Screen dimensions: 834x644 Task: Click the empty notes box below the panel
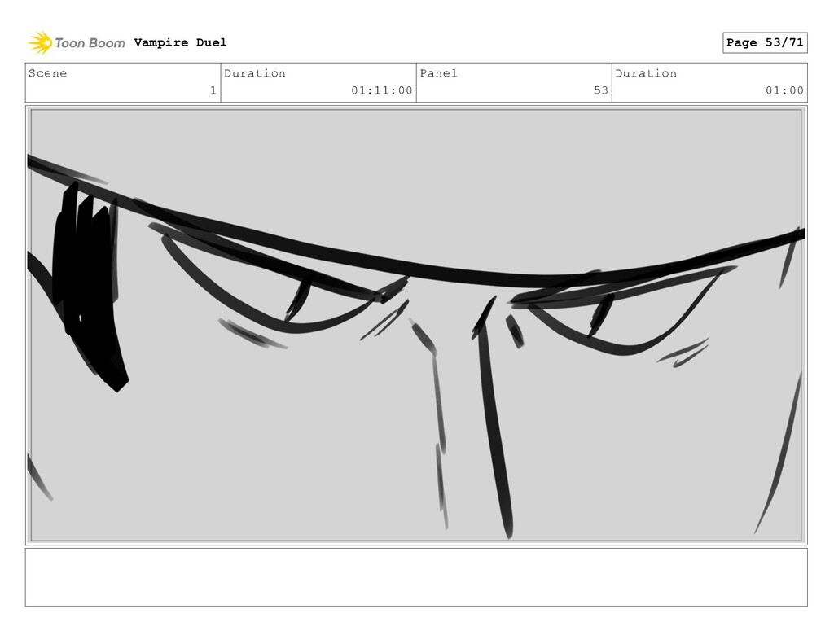click(x=416, y=577)
